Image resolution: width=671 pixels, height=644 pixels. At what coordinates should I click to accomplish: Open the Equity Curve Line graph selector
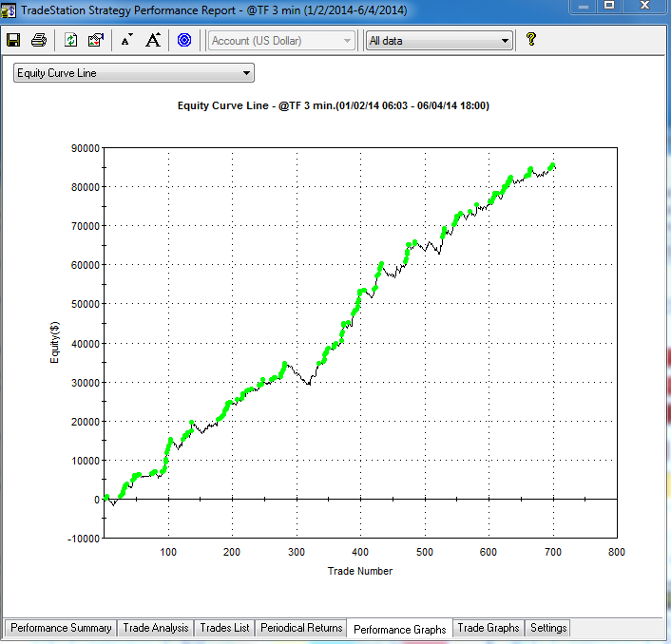click(134, 72)
